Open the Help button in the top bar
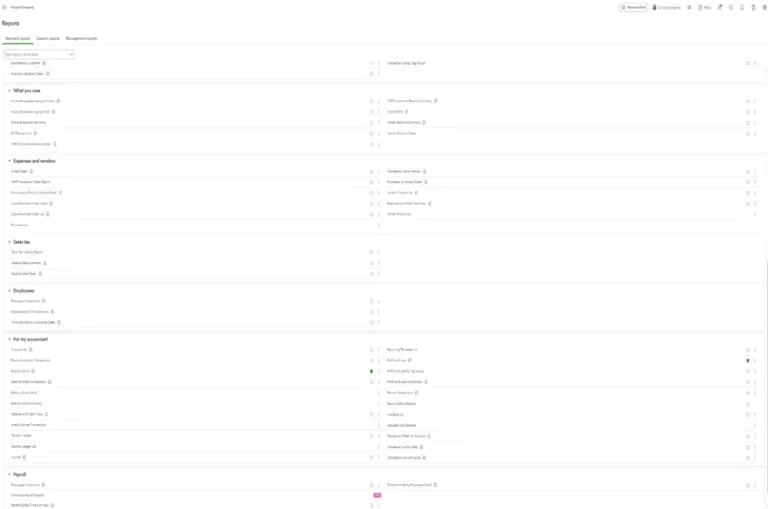 [x=704, y=7]
